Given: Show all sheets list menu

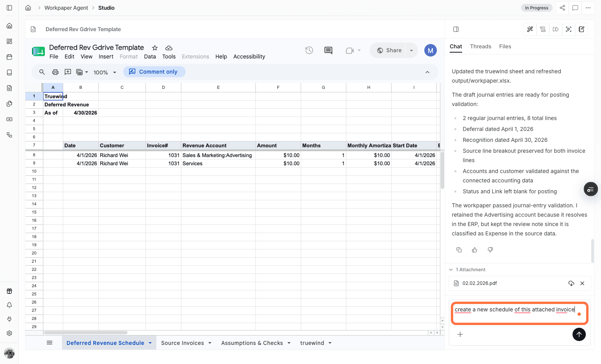Looking at the screenshot, I should 50,343.
